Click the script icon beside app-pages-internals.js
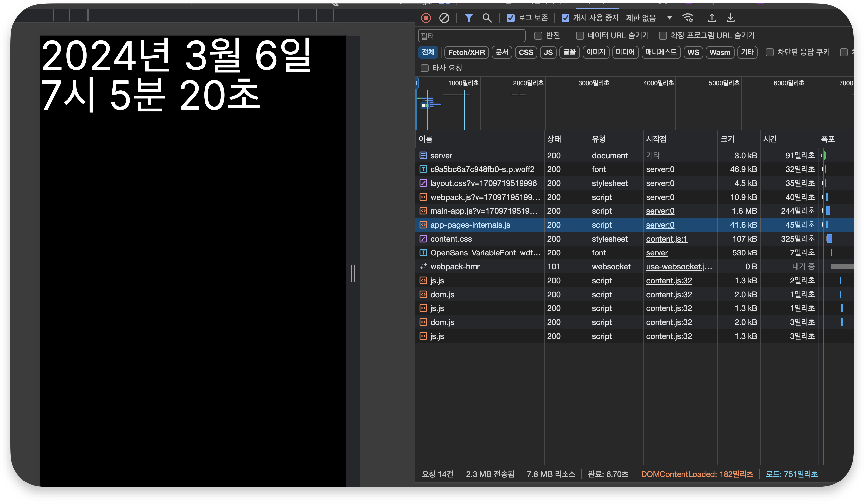 (x=423, y=225)
